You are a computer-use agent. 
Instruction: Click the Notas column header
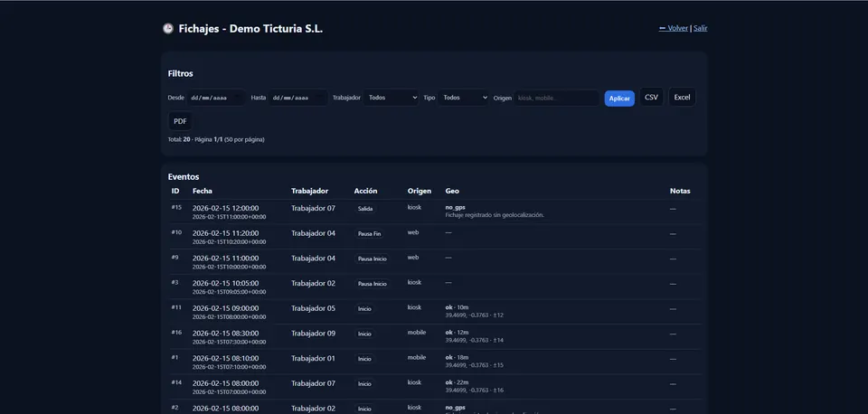click(x=680, y=191)
